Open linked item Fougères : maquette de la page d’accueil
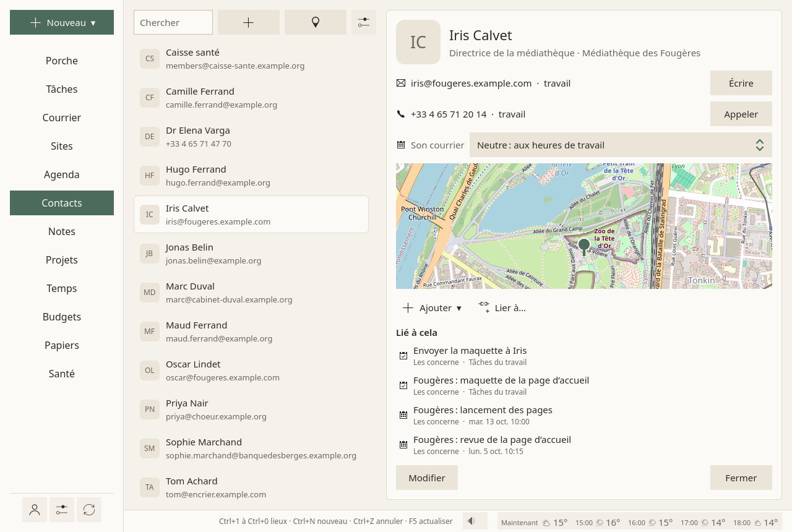Screen dimensions: 792x532 (x=584, y=385)
